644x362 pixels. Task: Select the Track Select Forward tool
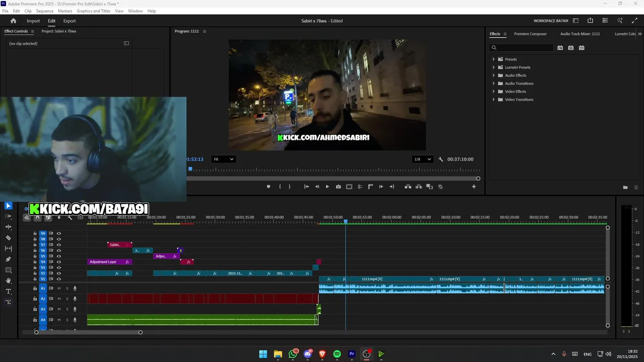point(9,216)
